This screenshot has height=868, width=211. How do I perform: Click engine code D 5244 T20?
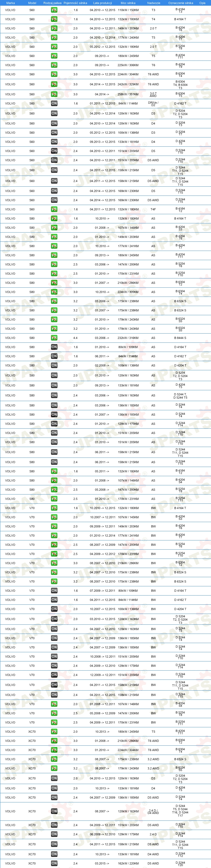181,863
